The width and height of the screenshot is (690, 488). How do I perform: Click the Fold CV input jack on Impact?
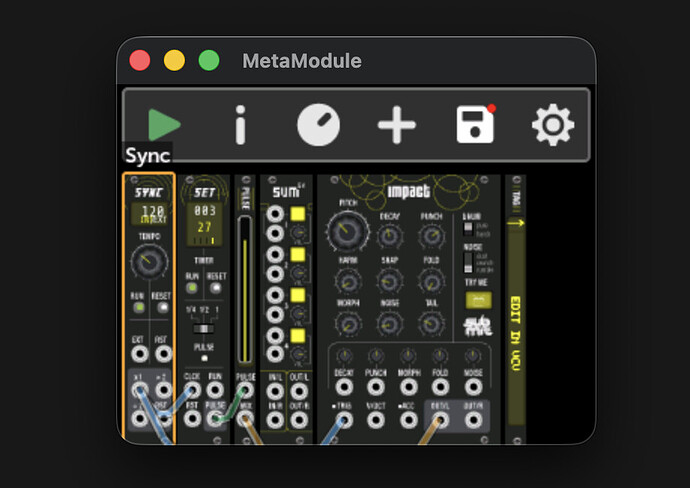pyautogui.click(x=440, y=387)
